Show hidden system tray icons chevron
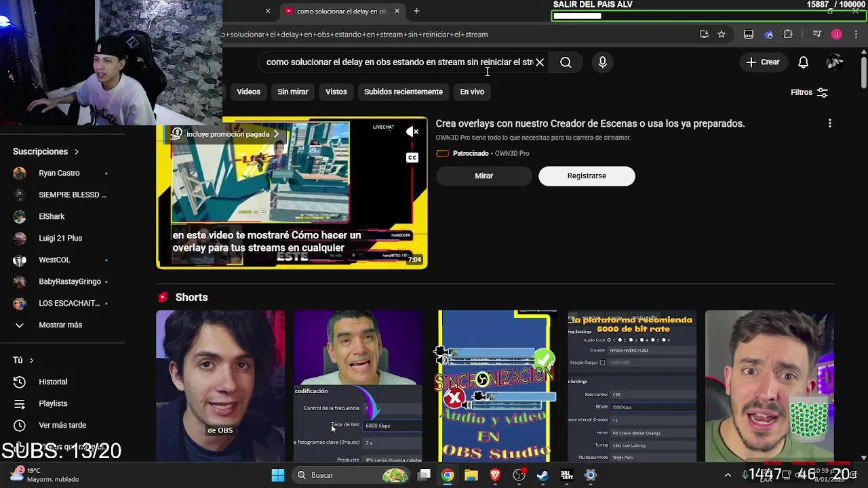The width and height of the screenshot is (868, 488). (728, 475)
